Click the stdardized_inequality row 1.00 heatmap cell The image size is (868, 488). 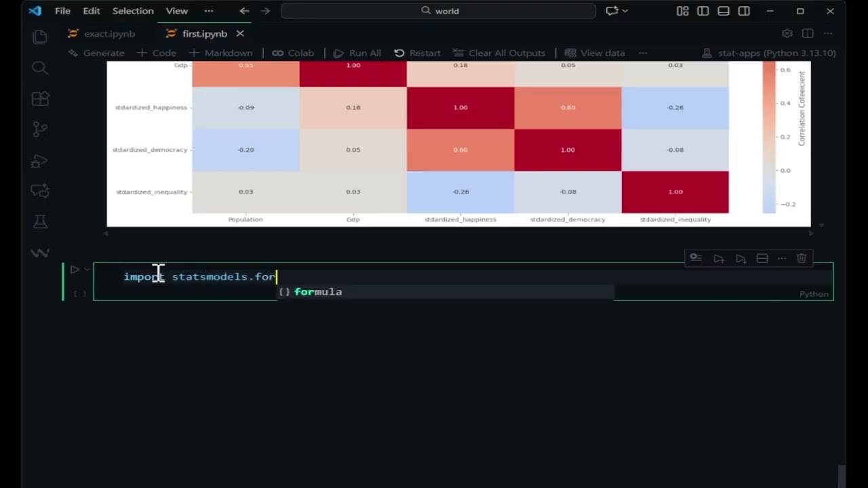click(675, 192)
